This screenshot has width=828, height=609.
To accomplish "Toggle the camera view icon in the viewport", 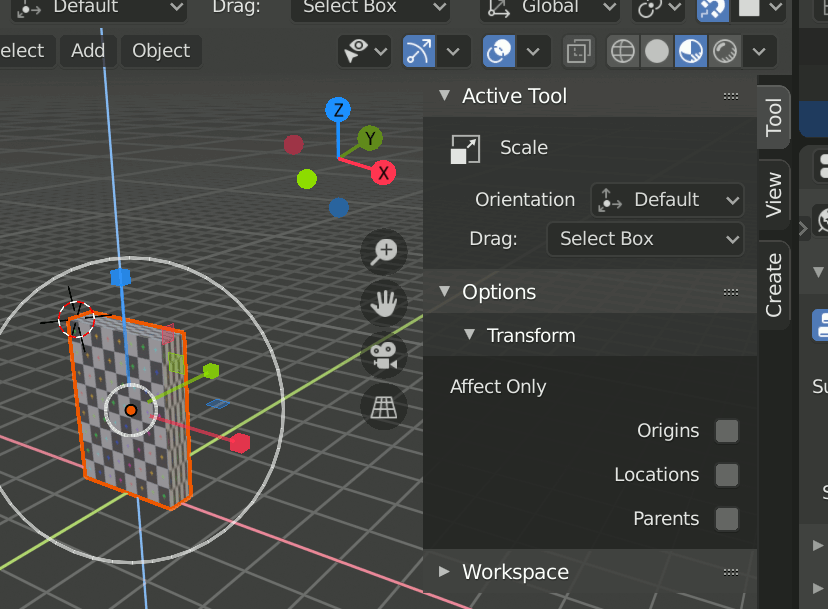I will [384, 355].
